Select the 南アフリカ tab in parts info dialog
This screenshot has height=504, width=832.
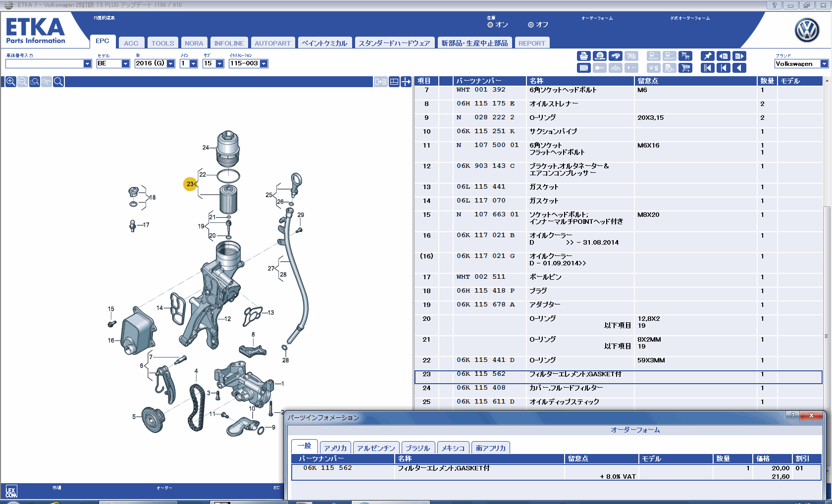490,448
